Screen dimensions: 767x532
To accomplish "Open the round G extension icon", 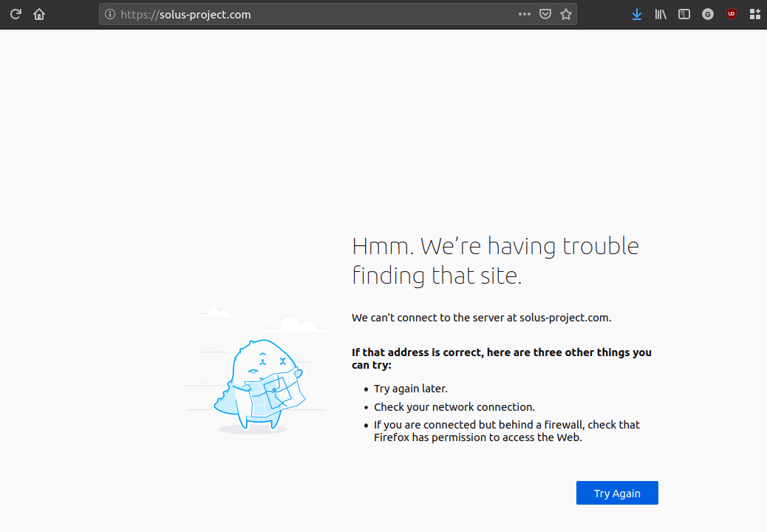I will (x=707, y=14).
